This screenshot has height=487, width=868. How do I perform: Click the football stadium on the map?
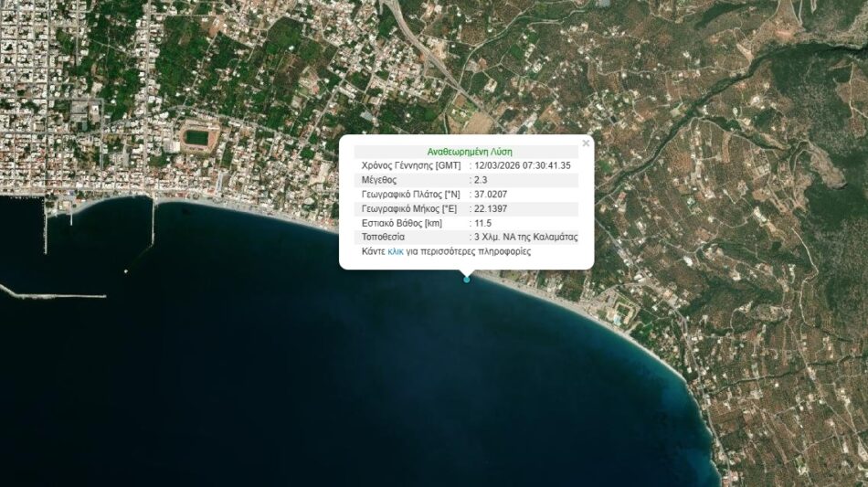196,139
